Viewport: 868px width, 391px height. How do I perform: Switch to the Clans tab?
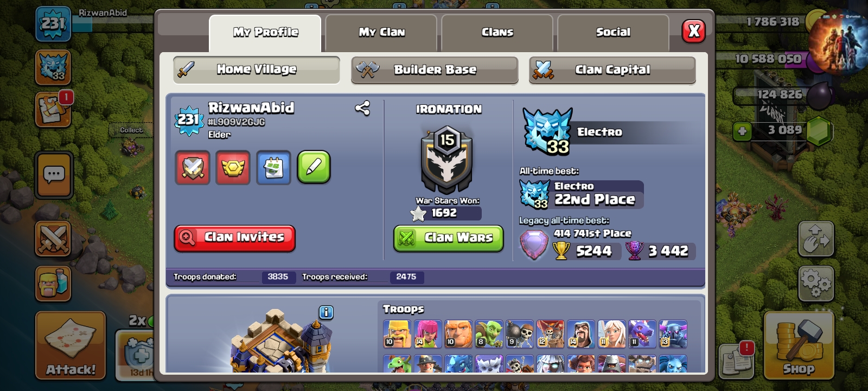click(497, 33)
